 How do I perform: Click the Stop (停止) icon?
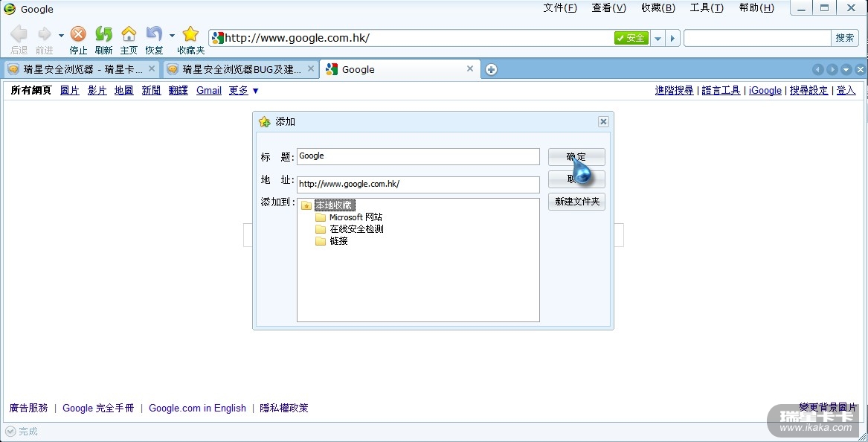pos(79,34)
